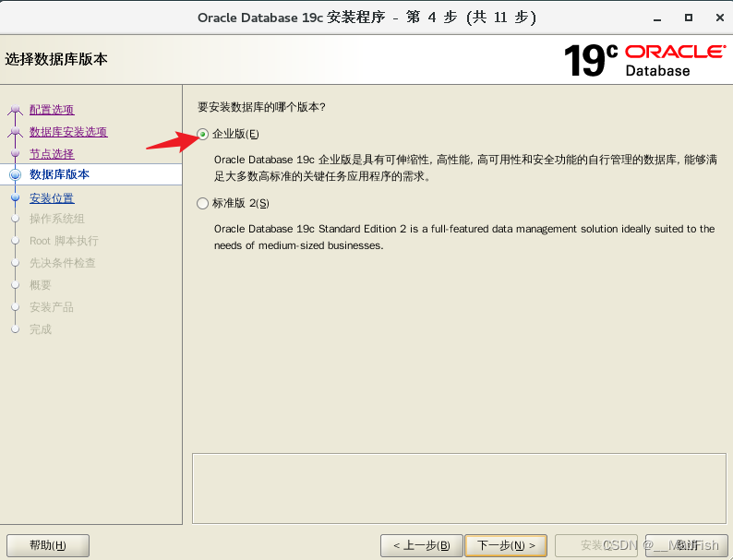The width and height of the screenshot is (733, 560).
Task: Click the 取消 cancel button
Action: click(x=686, y=545)
